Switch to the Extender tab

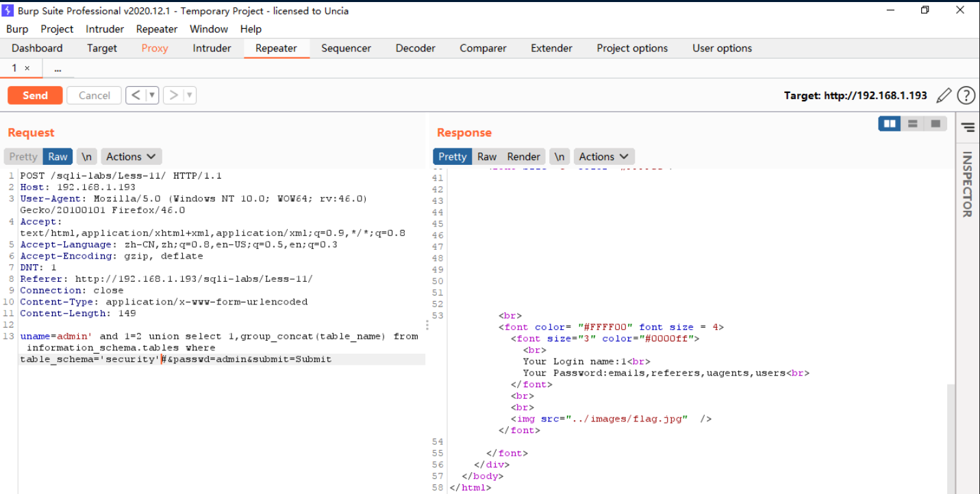tap(551, 48)
